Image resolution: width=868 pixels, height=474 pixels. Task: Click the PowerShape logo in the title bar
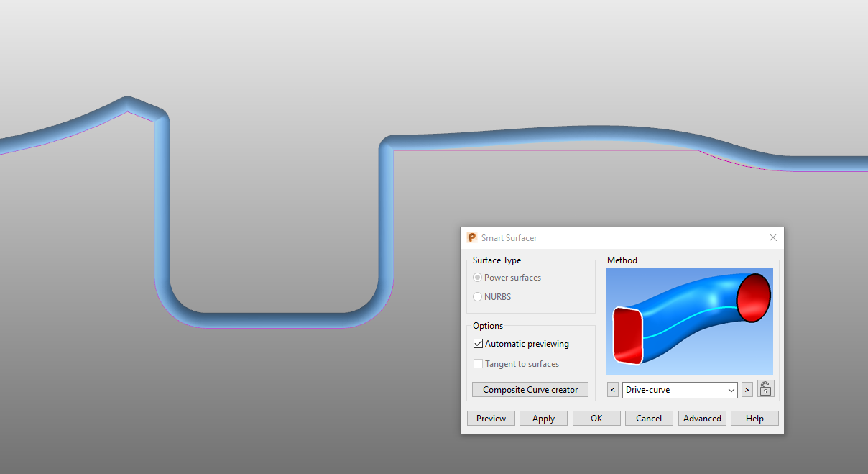click(472, 237)
